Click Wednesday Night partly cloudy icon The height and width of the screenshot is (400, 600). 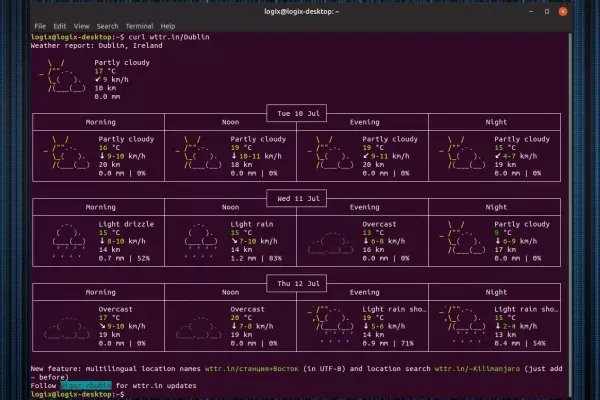click(x=462, y=237)
